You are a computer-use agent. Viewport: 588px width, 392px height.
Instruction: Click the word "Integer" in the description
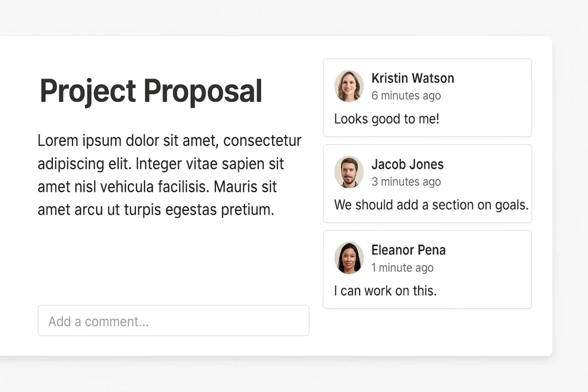[x=160, y=164]
